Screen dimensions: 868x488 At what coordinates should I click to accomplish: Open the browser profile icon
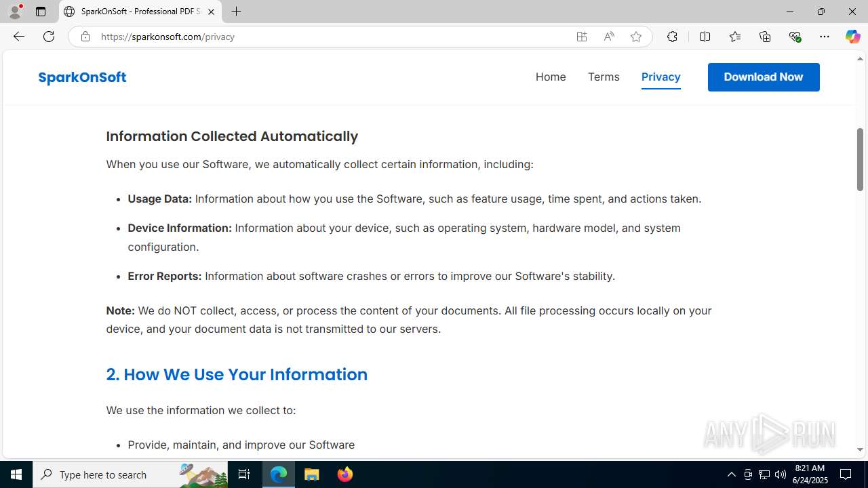[x=15, y=12]
